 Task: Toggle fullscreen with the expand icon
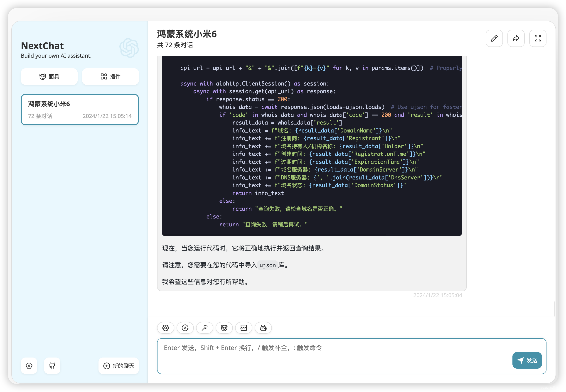point(537,38)
